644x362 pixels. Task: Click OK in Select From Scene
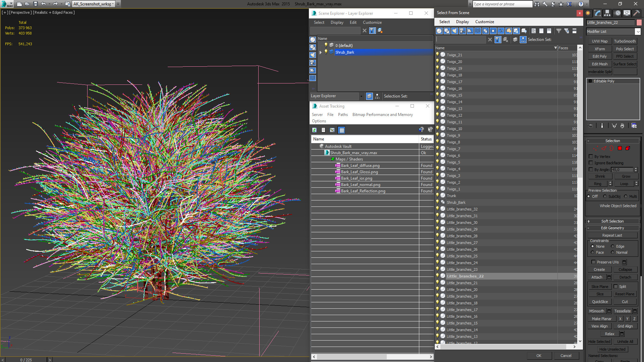tap(539, 356)
